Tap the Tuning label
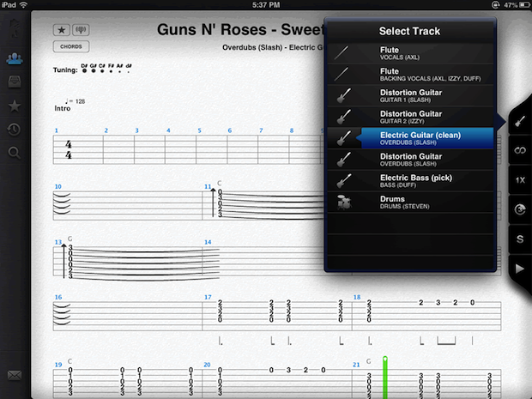Viewport: 532px width, 399px height. pos(65,70)
